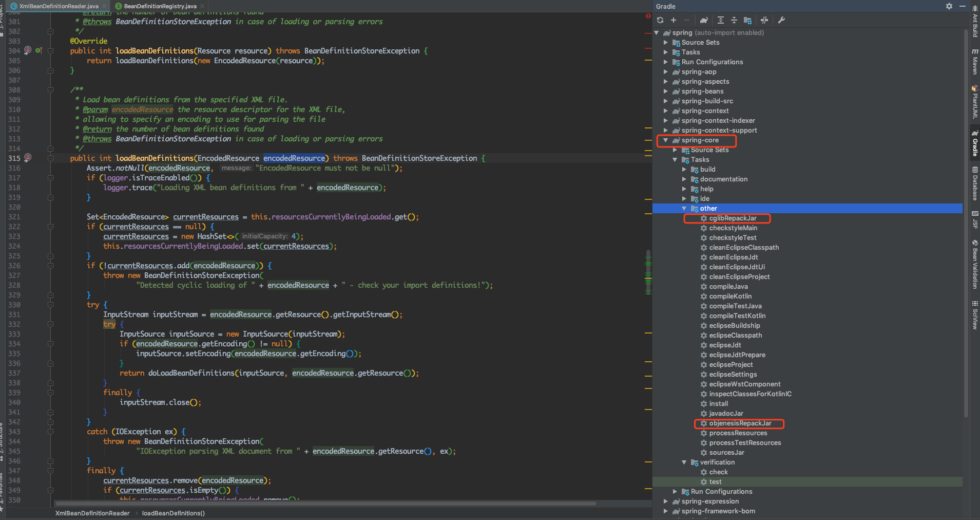The image size is (980, 520).
Task: Click the error indicator atop editor stripe
Action: click(648, 16)
